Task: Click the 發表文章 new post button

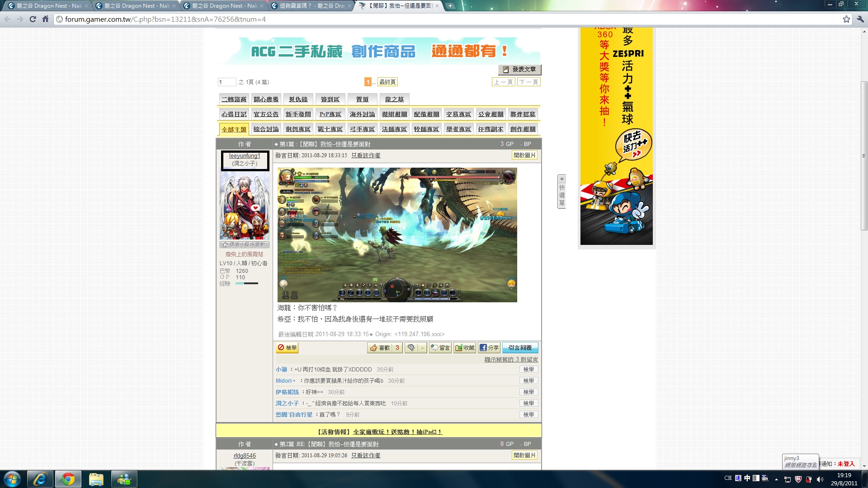Action: point(519,69)
